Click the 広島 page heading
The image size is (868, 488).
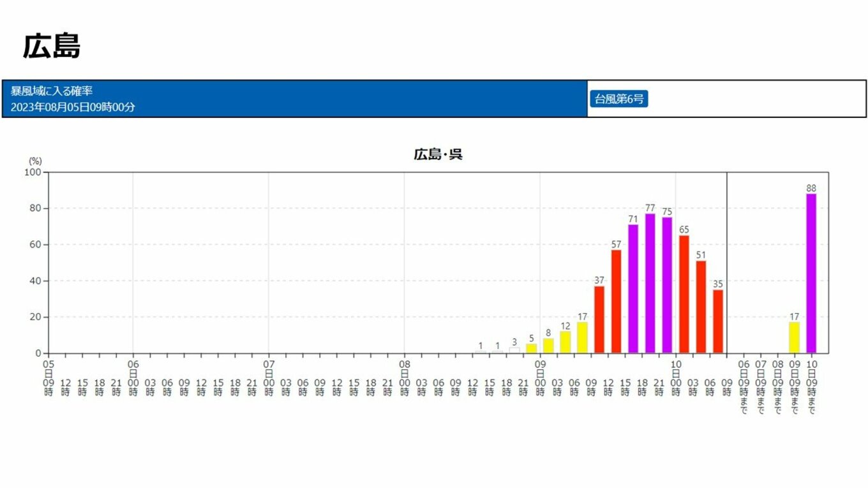click(x=52, y=47)
